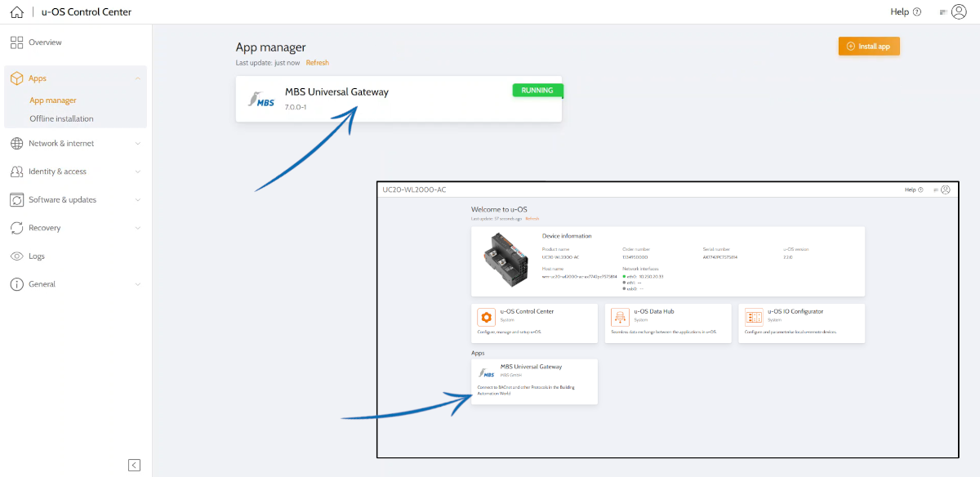Click the device photo in Device information
Image resolution: width=980 pixels, height=477 pixels.
tap(506, 261)
